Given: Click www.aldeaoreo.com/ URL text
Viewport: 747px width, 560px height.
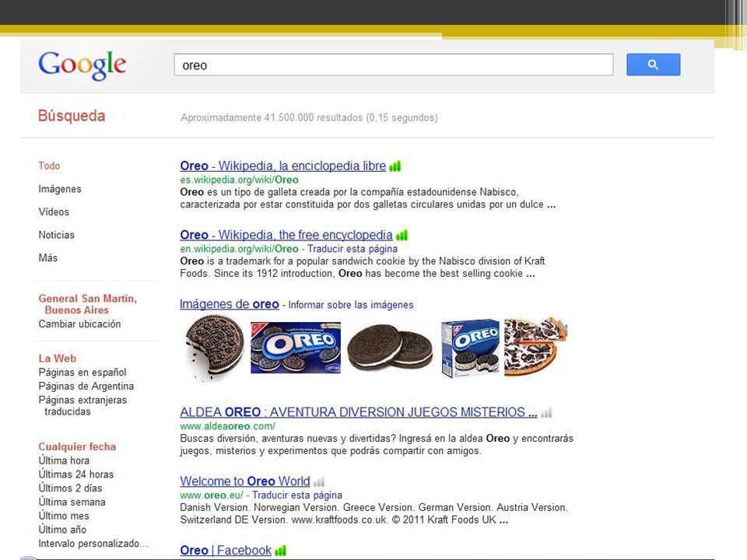Looking at the screenshot, I should click(x=228, y=426).
